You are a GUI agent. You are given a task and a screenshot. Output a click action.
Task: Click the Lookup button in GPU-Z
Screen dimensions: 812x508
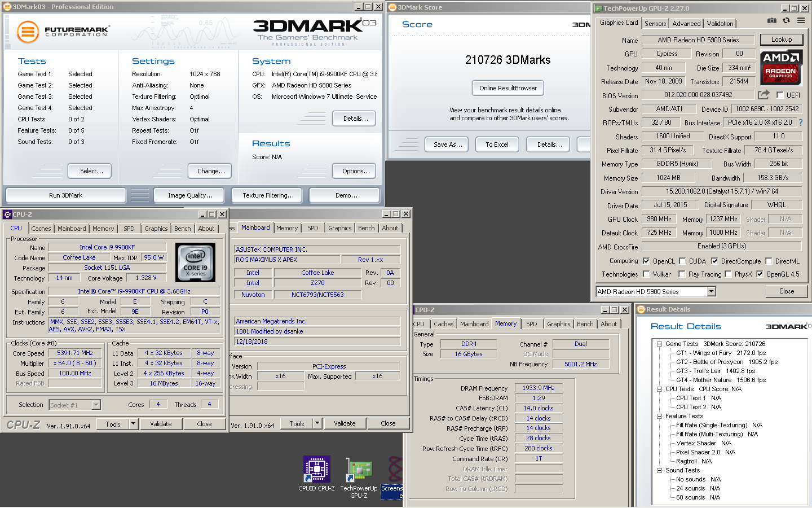tap(782, 40)
